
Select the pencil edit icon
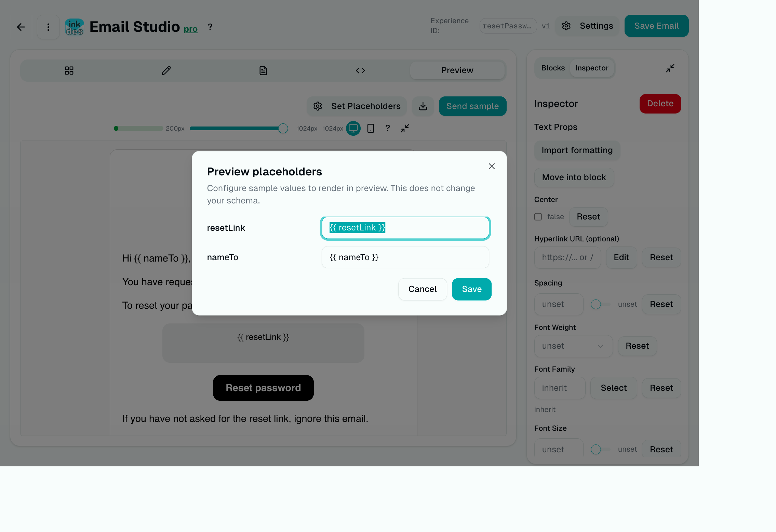pos(166,70)
